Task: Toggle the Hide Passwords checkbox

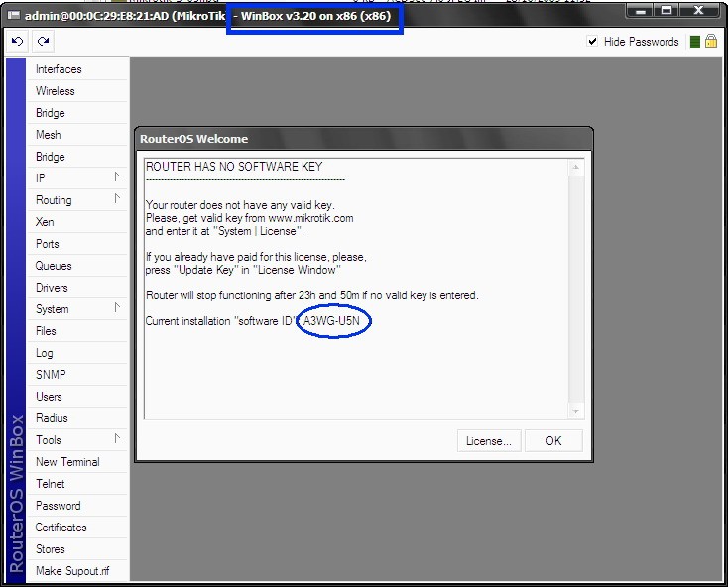Action: click(592, 42)
